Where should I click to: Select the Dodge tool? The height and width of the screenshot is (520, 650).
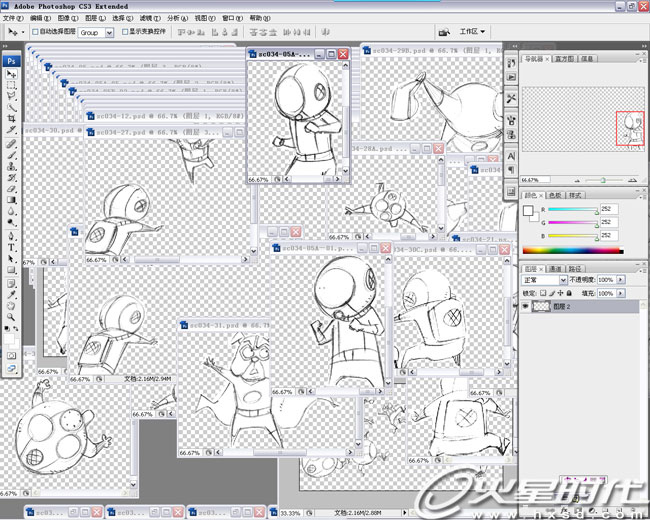pos(11,222)
